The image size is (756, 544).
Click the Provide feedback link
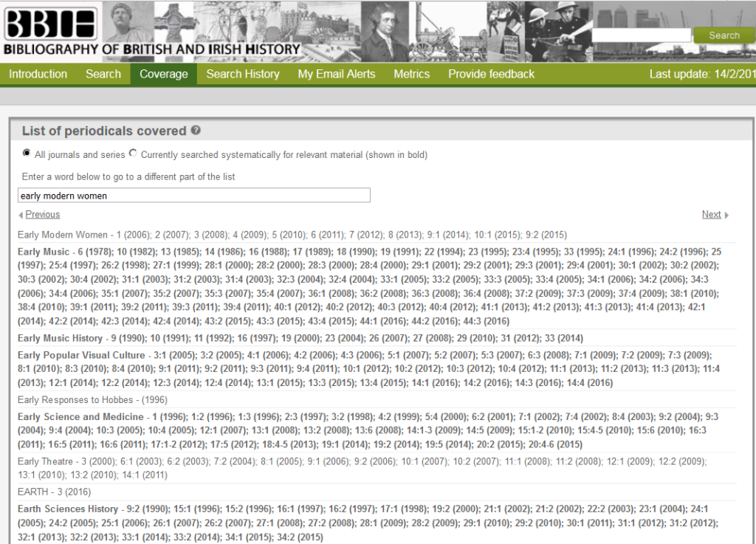click(x=491, y=74)
